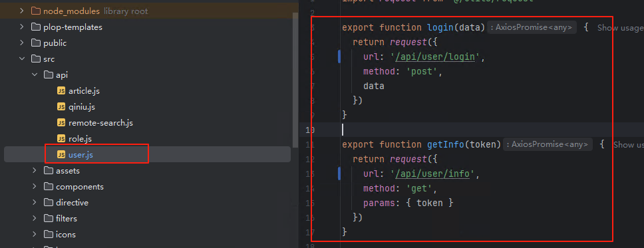Image resolution: width=644 pixels, height=248 pixels.
Task: Click gutter change marker at info url line
Action: click(x=339, y=174)
